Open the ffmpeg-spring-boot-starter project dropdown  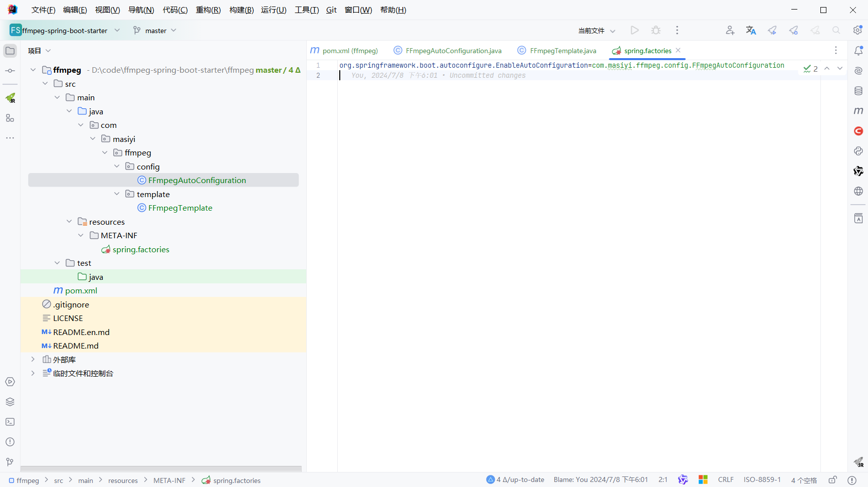click(x=65, y=31)
